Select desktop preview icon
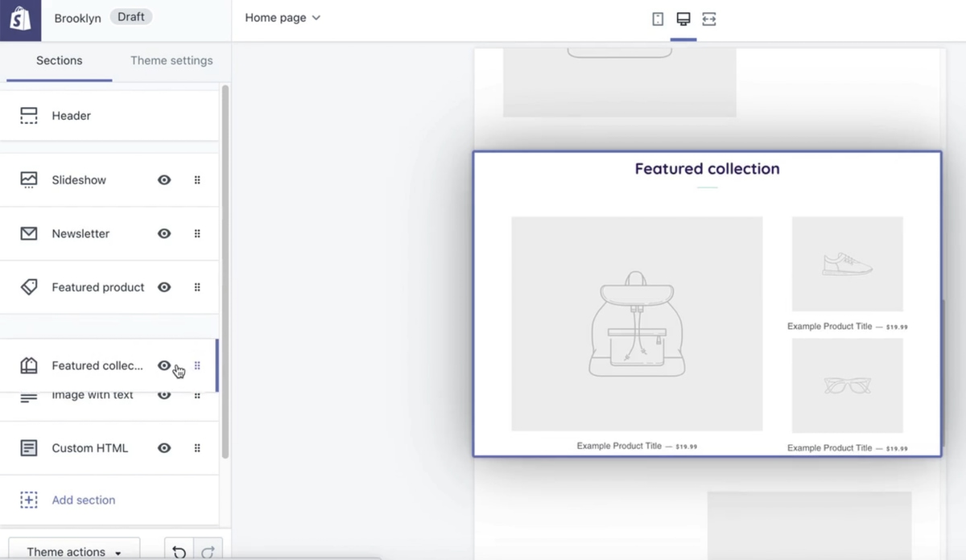966x560 pixels. pos(683,19)
